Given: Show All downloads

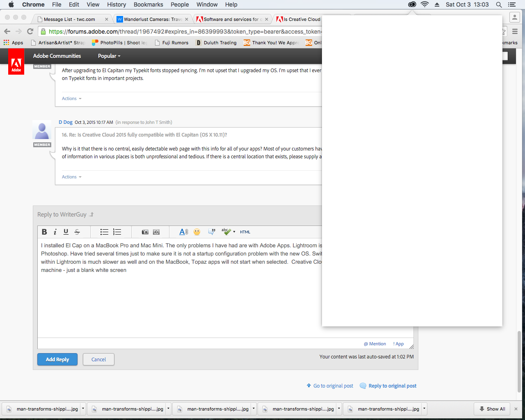Looking at the screenshot, I should 492,409.
